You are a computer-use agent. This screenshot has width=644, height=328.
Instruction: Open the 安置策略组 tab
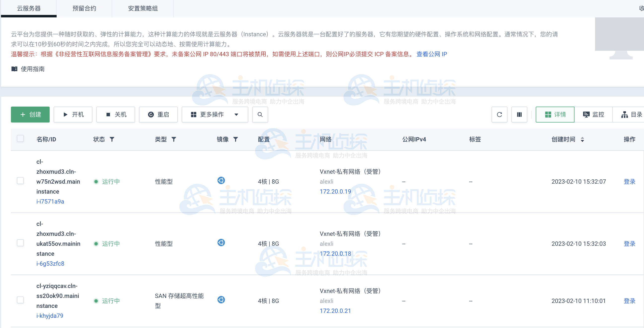(x=143, y=8)
